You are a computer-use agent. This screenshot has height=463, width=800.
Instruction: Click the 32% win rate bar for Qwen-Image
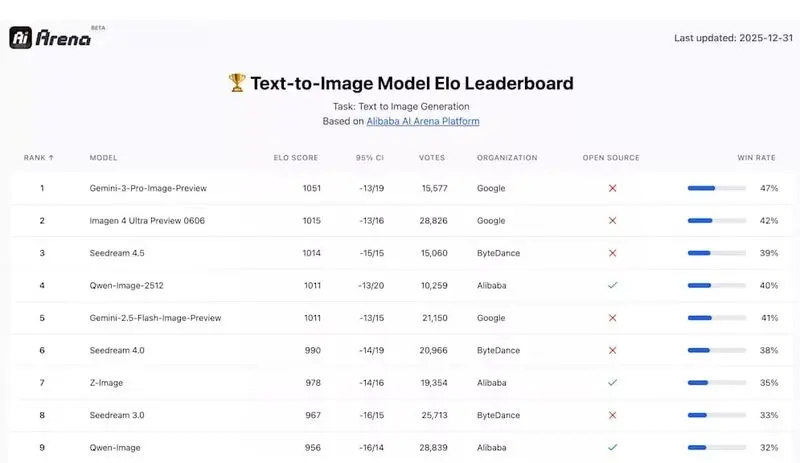pos(717,448)
